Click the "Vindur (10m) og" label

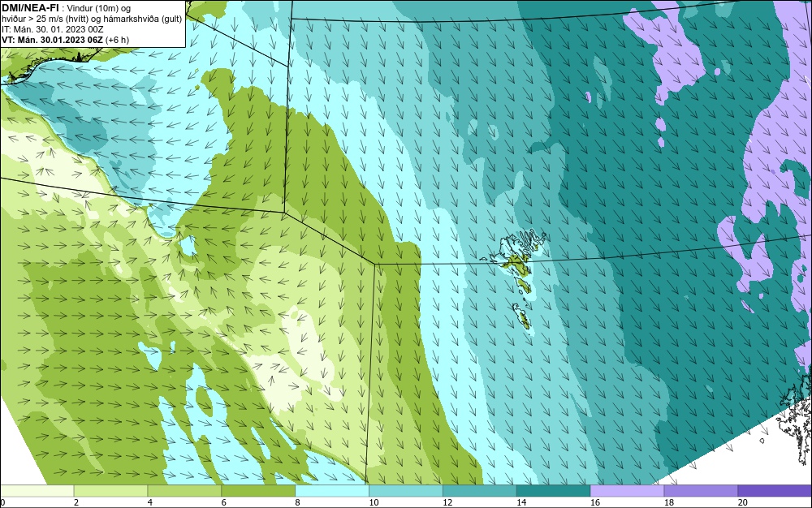[99, 7]
